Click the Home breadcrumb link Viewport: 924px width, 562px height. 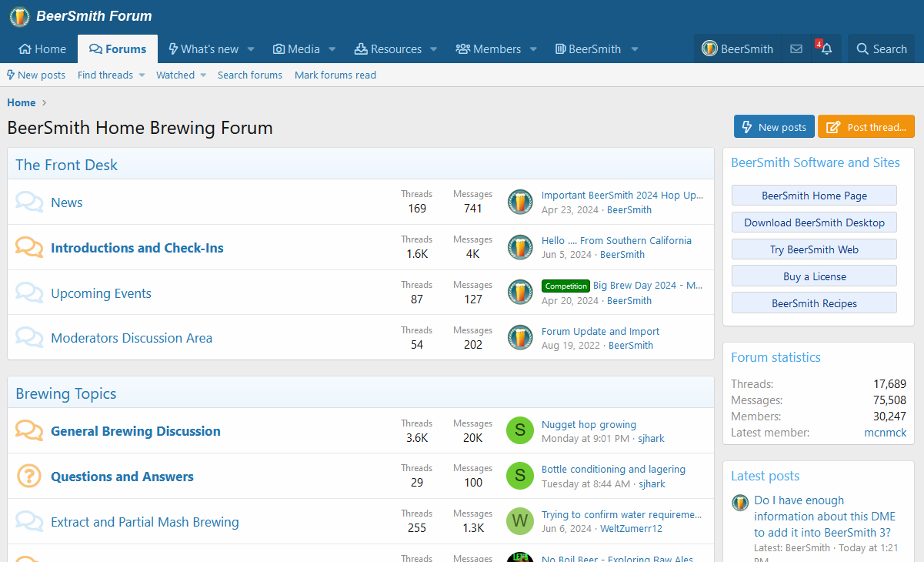[x=22, y=102]
